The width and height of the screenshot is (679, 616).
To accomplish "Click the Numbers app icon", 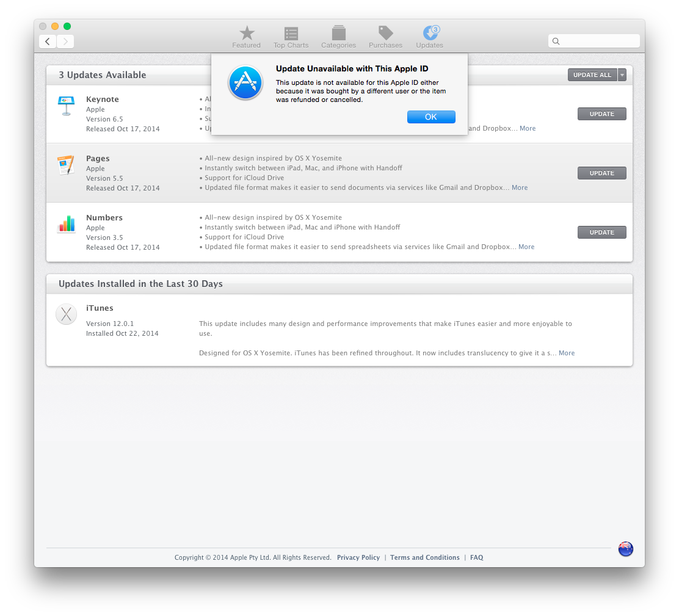I will click(67, 224).
